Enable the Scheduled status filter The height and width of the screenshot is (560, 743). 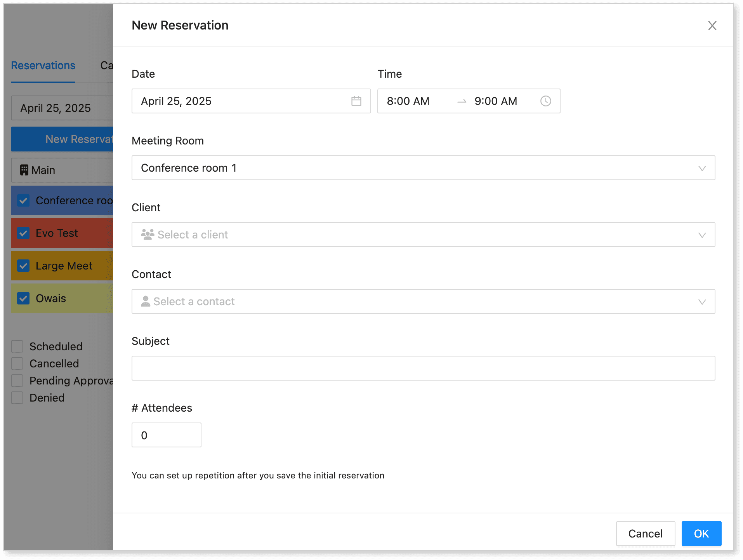17,346
